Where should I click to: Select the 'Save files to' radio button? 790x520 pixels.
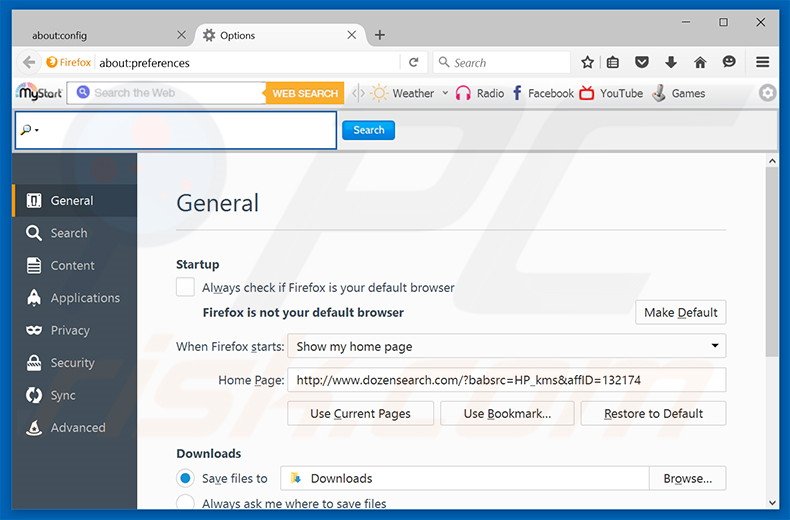185,478
